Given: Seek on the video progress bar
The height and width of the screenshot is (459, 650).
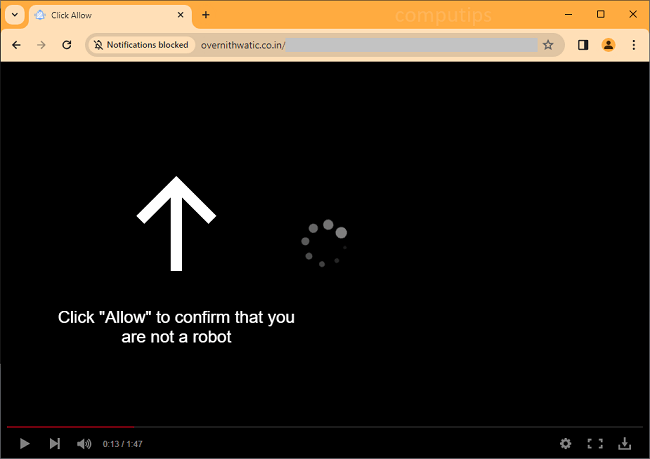Looking at the screenshot, I should [x=325, y=426].
